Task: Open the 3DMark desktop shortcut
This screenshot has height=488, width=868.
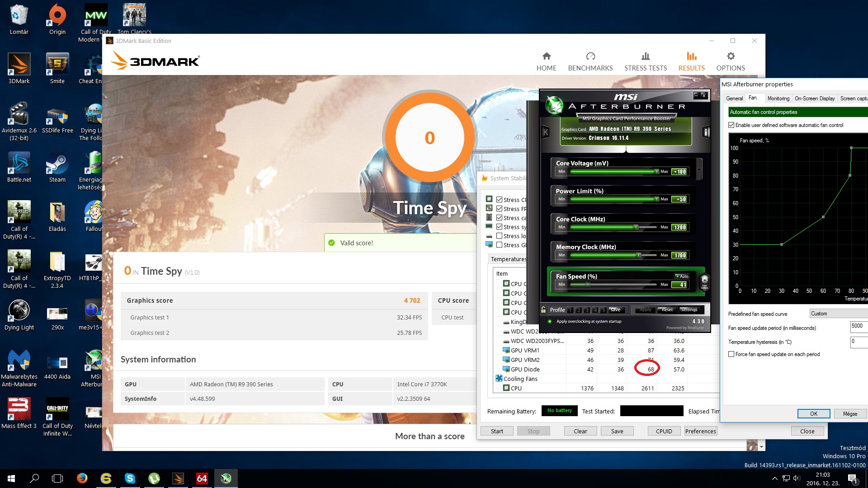Action: coord(19,69)
